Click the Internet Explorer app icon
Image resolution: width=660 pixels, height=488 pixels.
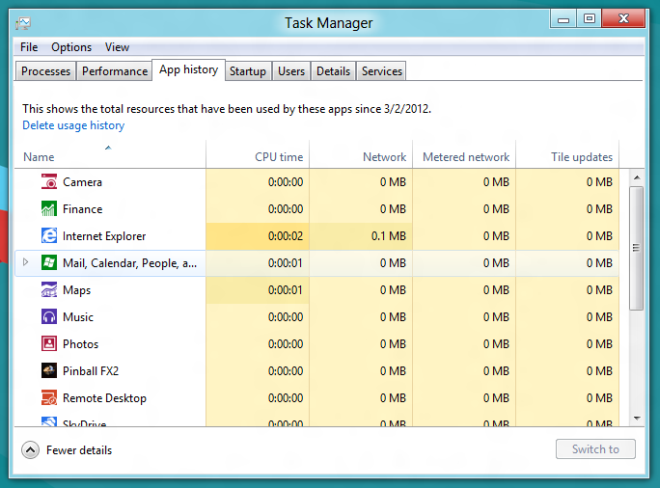(x=49, y=236)
